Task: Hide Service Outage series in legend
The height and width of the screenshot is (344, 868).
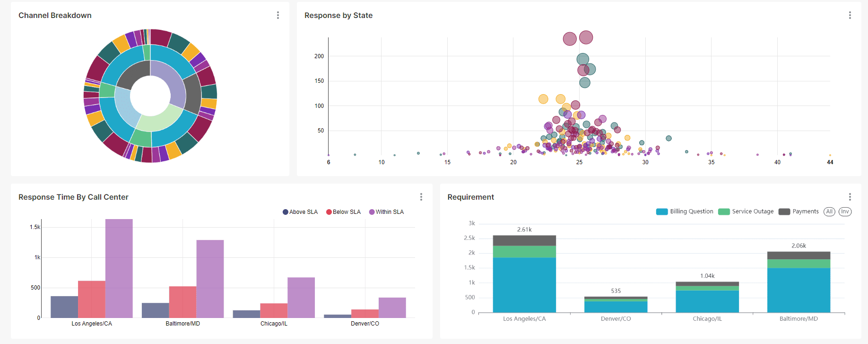Action: tap(746, 212)
